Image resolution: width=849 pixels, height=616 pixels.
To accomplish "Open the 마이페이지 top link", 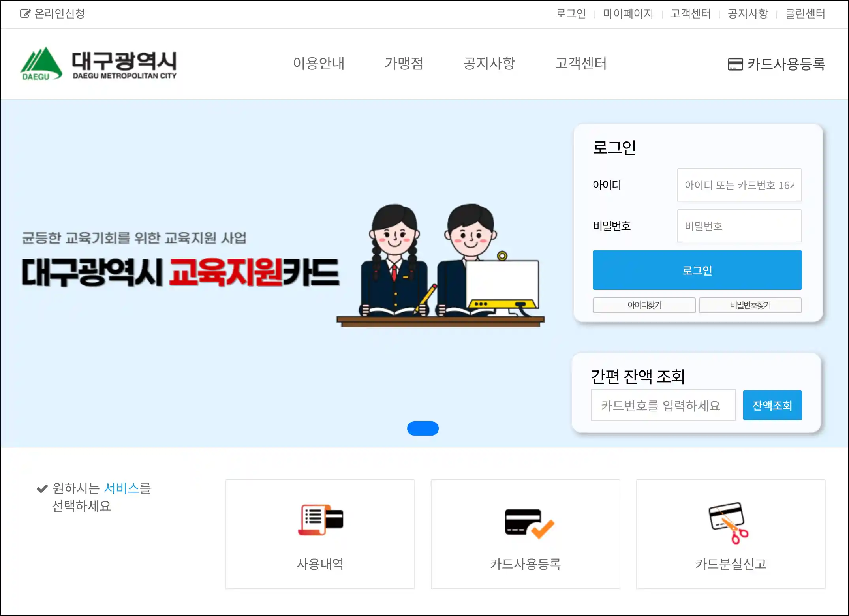I will coord(628,14).
